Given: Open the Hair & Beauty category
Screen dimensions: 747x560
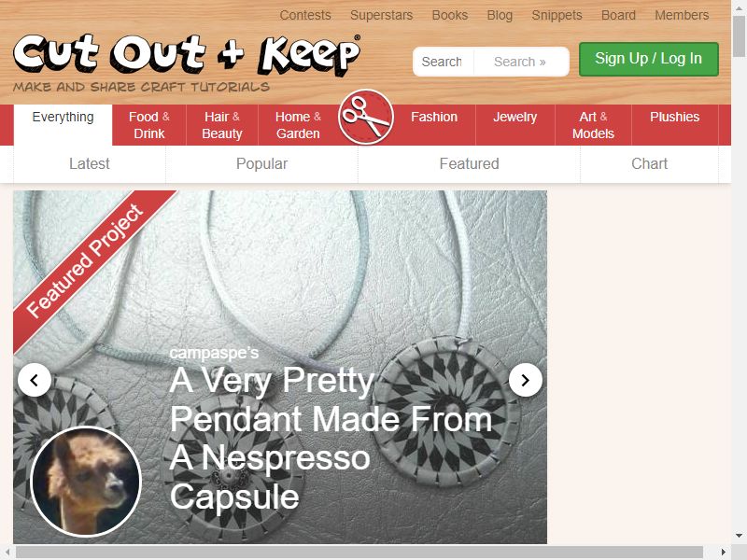Looking at the screenshot, I should coord(222,125).
